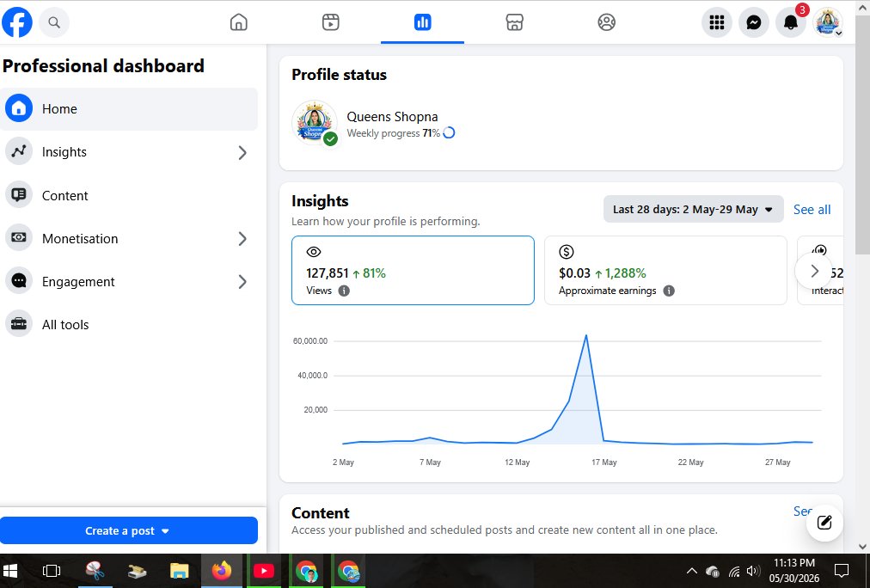The width and height of the screenshot is (870, 588).
Task: Expand the Engagement chevron
Action: [x=242, y=282]
